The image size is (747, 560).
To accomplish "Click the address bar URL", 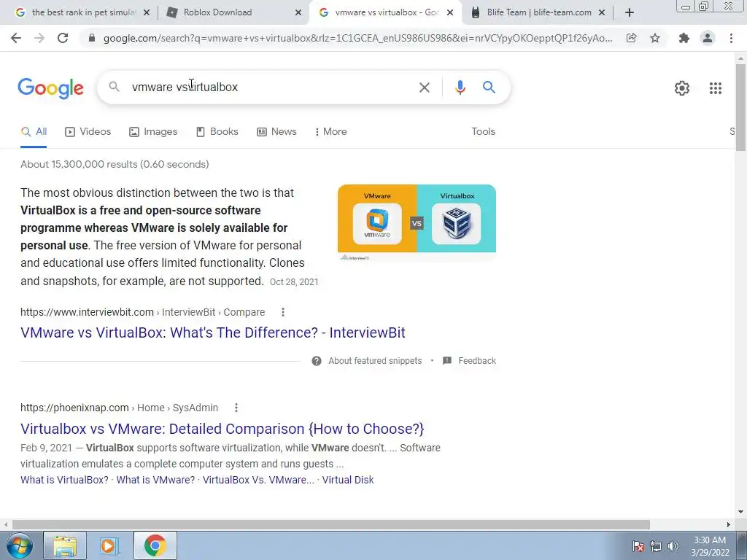I will pyautogui.click(x=357, y=38).
